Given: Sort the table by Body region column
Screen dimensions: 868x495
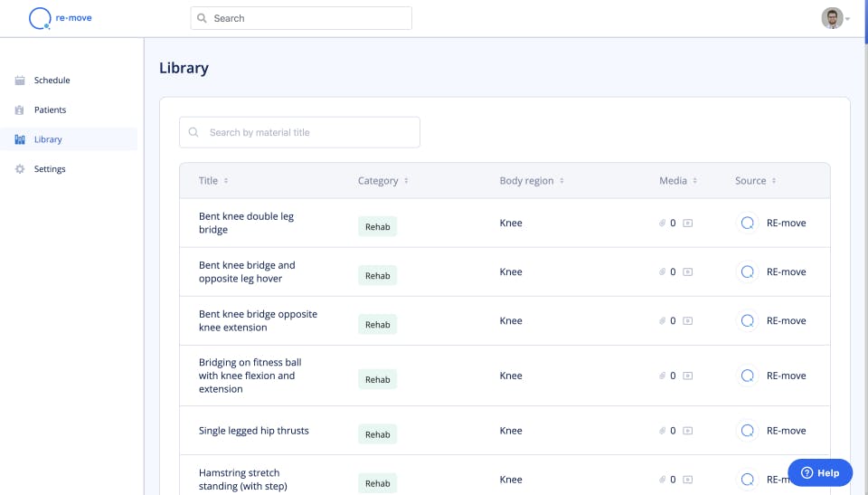Looking at the screenshot, I should 561,181.
